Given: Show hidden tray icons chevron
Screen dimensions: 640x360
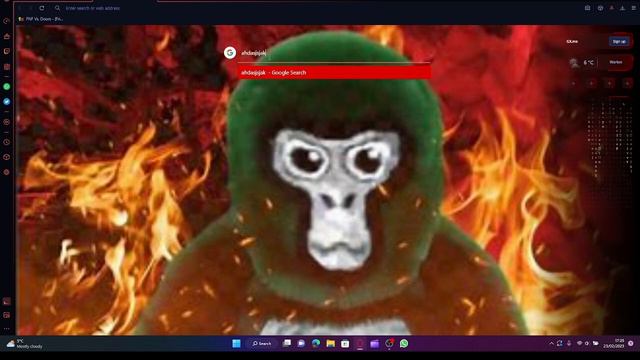Looking at the screenshot, I should coord(551,344).
